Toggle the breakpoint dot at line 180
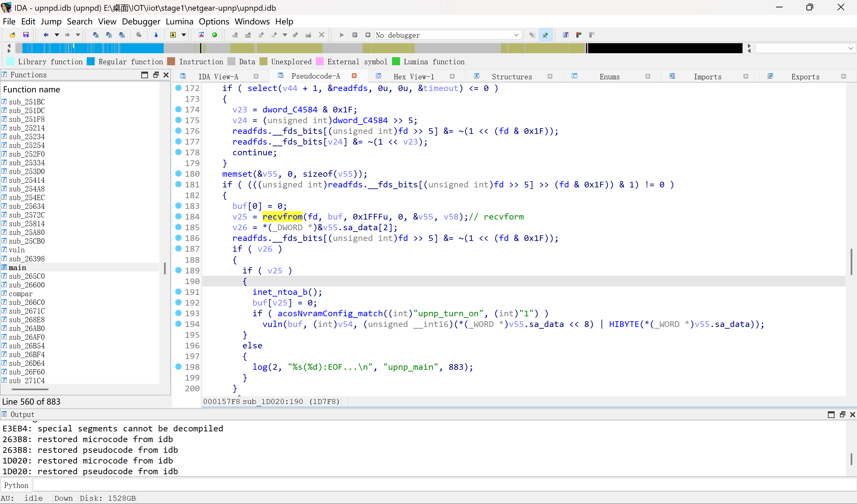Screen dimensions: 857x504 click(178, 173)
